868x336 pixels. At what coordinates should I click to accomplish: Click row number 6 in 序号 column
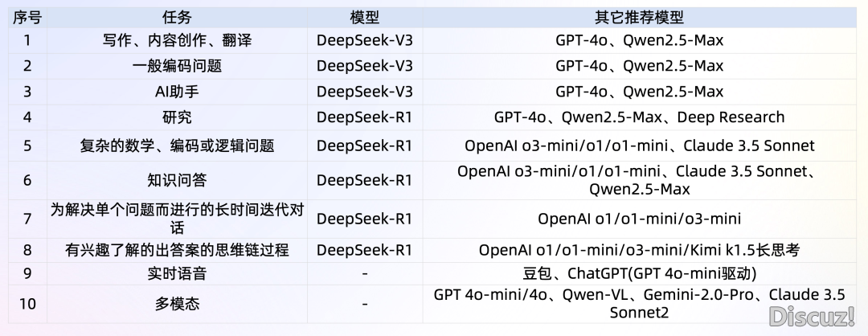pos(27,180)
